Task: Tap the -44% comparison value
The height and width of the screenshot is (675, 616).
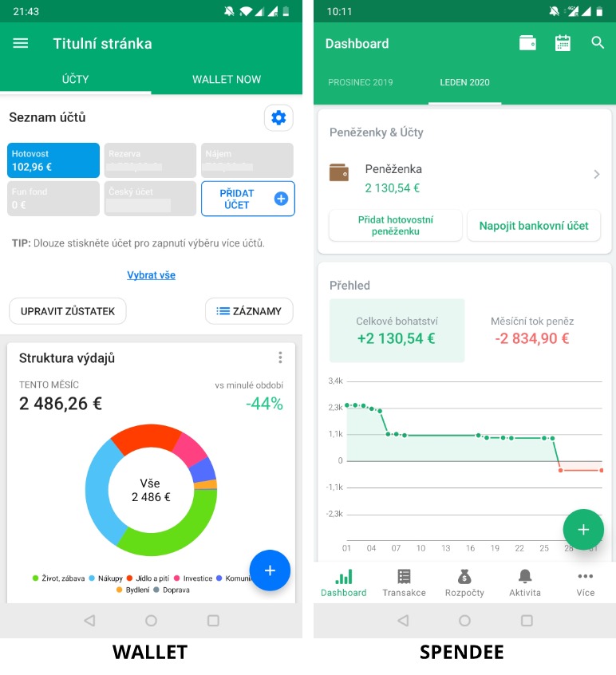Action: [x=264, y=404]
